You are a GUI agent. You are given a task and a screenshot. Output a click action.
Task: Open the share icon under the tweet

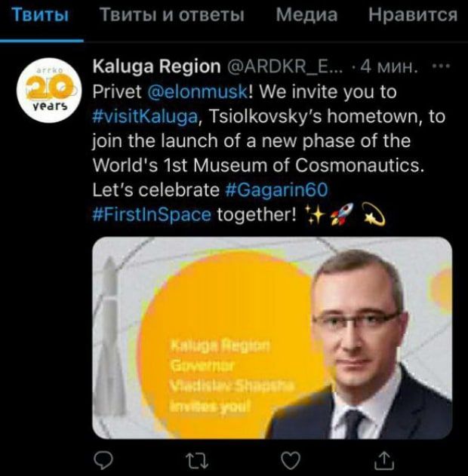pos(384,460)
